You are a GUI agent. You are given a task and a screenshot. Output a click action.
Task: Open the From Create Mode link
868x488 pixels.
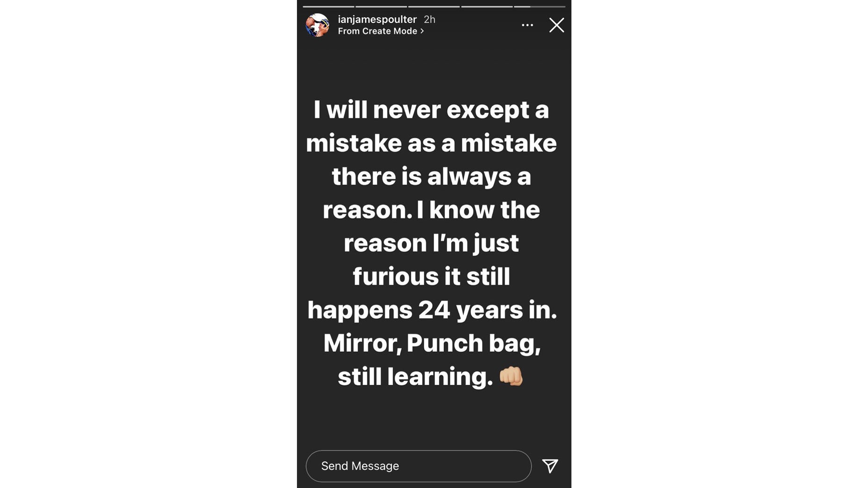tap(381, 31)
